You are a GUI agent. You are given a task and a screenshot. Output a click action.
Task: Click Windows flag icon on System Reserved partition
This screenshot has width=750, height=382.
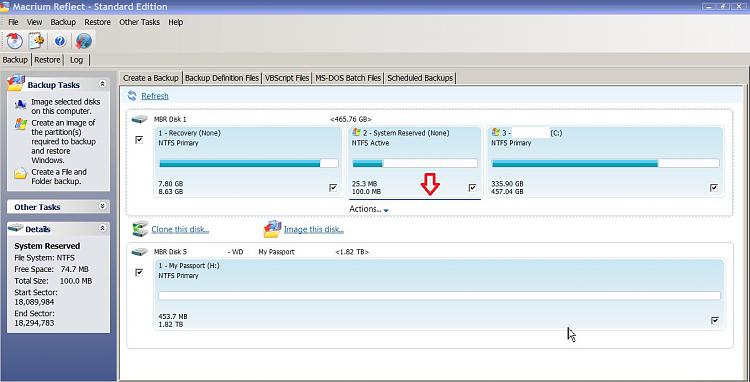click(x=356, y=132)
